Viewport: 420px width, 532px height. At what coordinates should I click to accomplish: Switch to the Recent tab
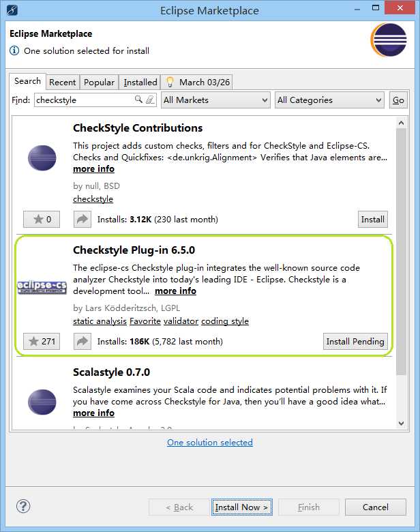point(63,83)
